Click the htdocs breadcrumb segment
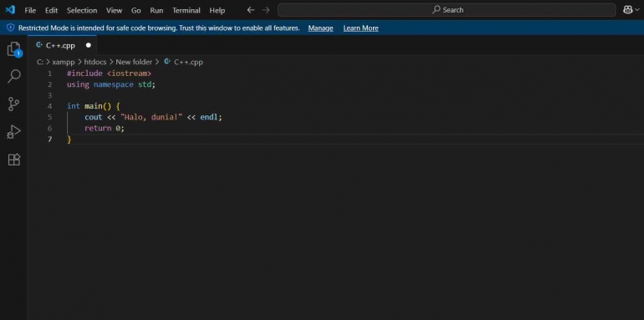 pos(95,62)
